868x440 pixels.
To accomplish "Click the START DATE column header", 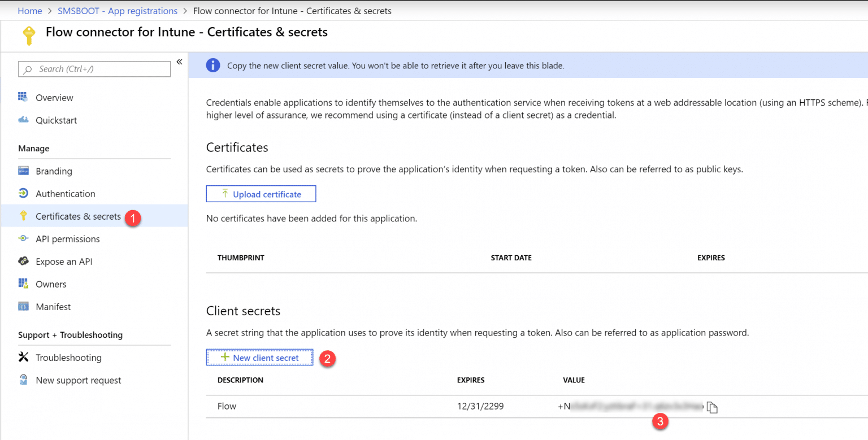I will [x=511, y=258].
